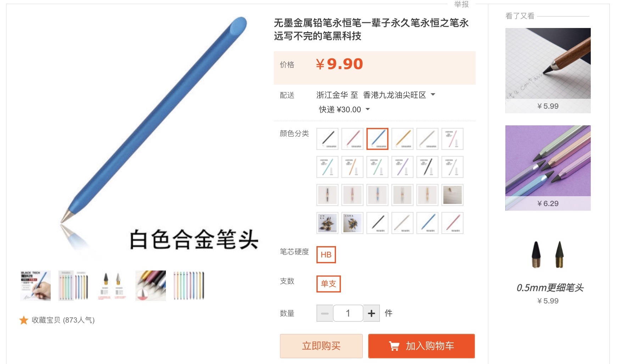Click the star icon beside 收藏宝贝
617x364 pixels.
(24, 320)
